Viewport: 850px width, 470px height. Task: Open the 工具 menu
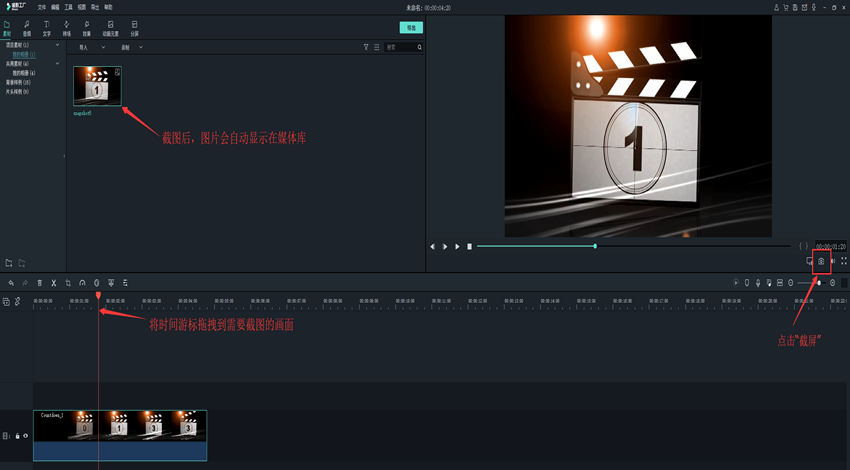click(68, 8)
